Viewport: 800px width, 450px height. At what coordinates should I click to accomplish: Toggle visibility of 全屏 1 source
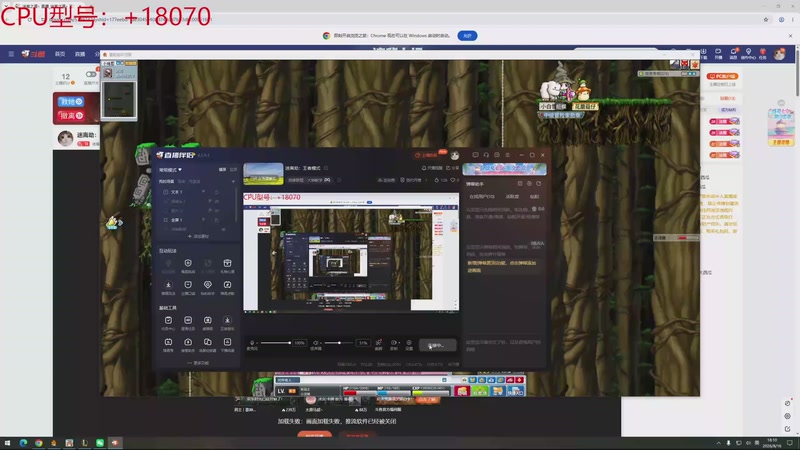204,220
